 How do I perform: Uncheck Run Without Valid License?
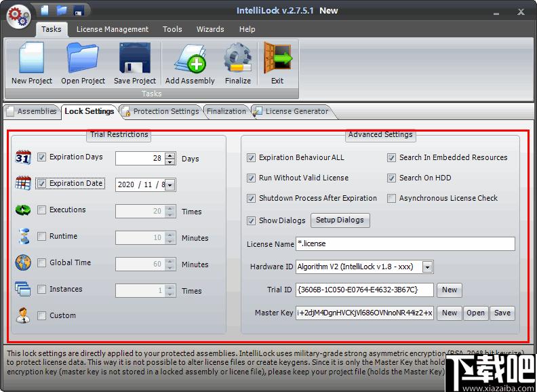point(251,178)
